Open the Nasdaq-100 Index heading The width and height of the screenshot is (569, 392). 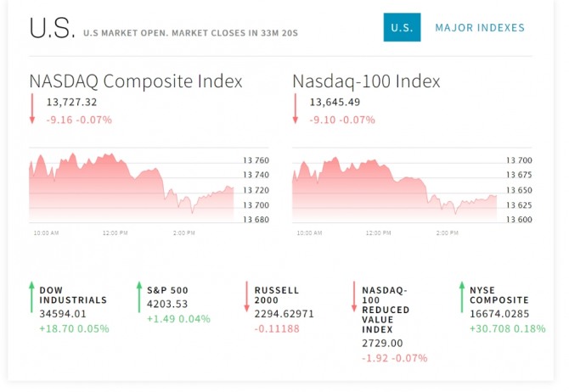point(366,81)
